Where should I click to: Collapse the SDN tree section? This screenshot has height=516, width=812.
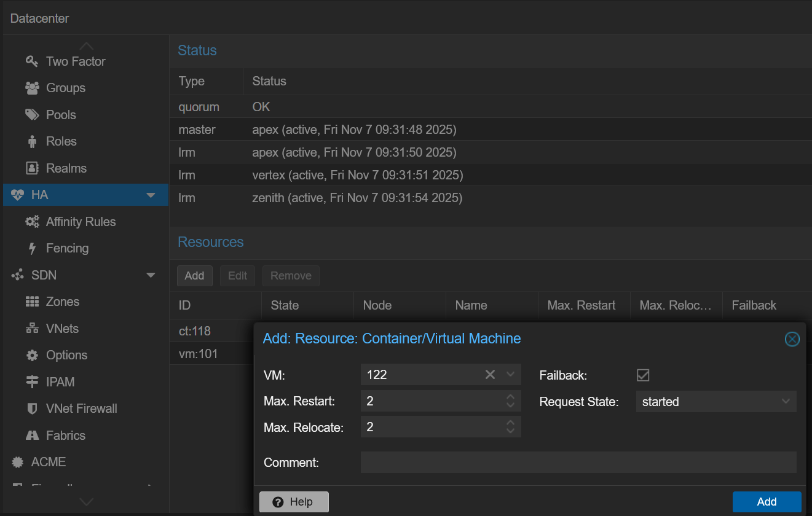[151, 275]
